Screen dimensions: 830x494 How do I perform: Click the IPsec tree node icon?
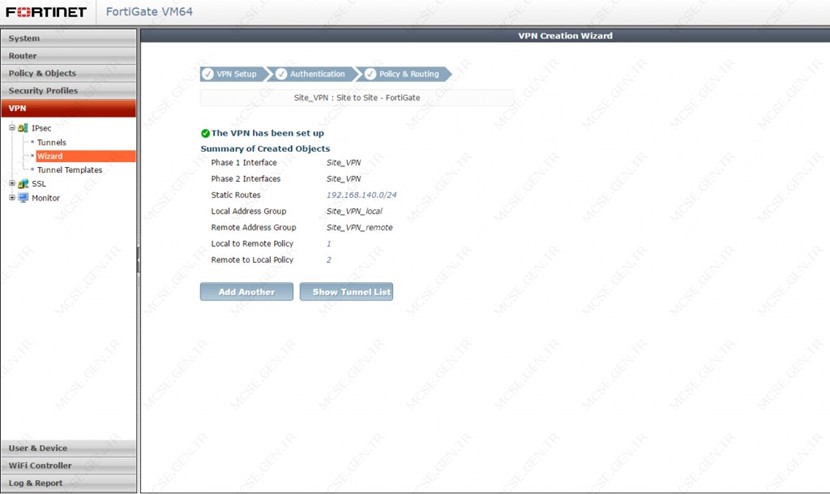pyautogui.click(x=23, y=128)
